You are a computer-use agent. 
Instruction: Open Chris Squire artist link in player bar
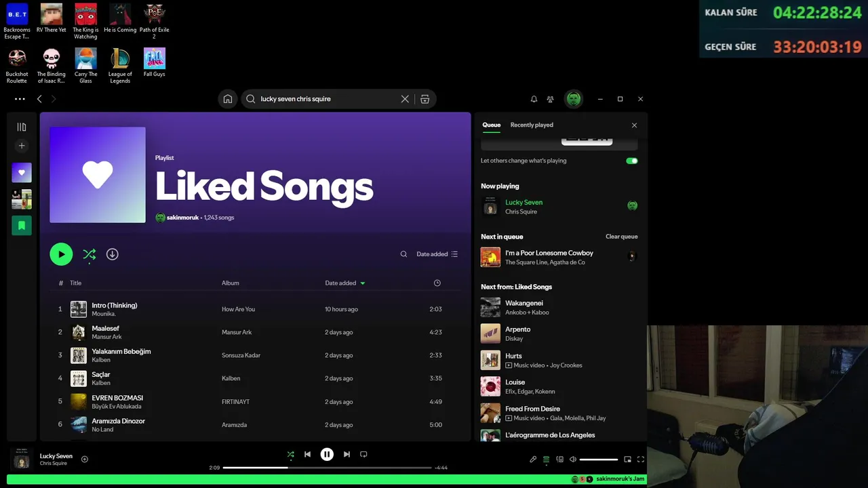click(53, 464)
